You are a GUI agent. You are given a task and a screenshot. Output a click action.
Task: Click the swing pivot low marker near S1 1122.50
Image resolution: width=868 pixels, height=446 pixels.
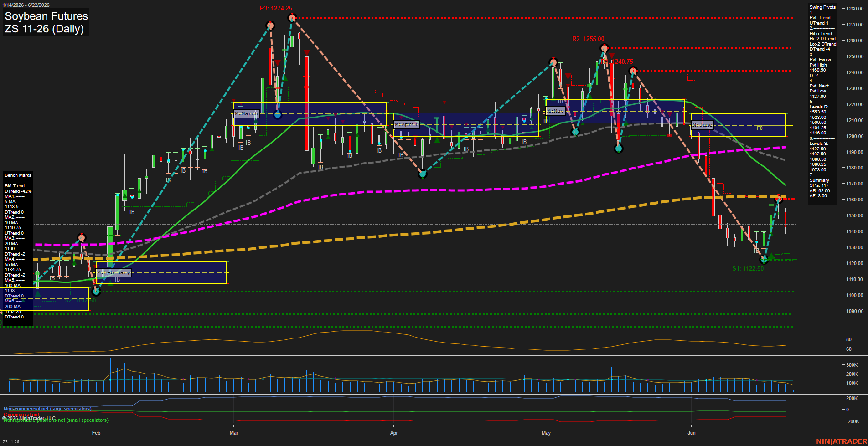tap(765, 260)
